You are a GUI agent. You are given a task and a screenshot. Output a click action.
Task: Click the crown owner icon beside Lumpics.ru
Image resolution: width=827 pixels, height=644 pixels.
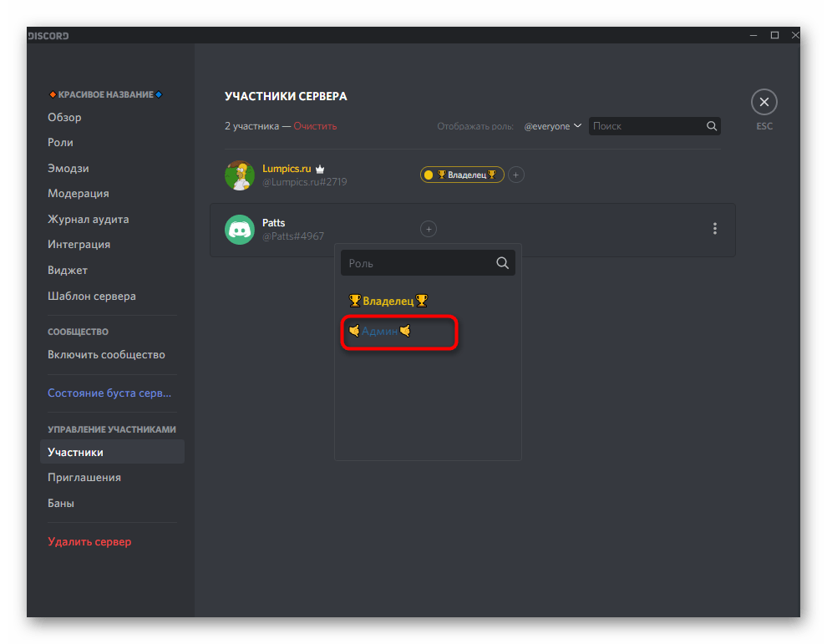(320, 169)
